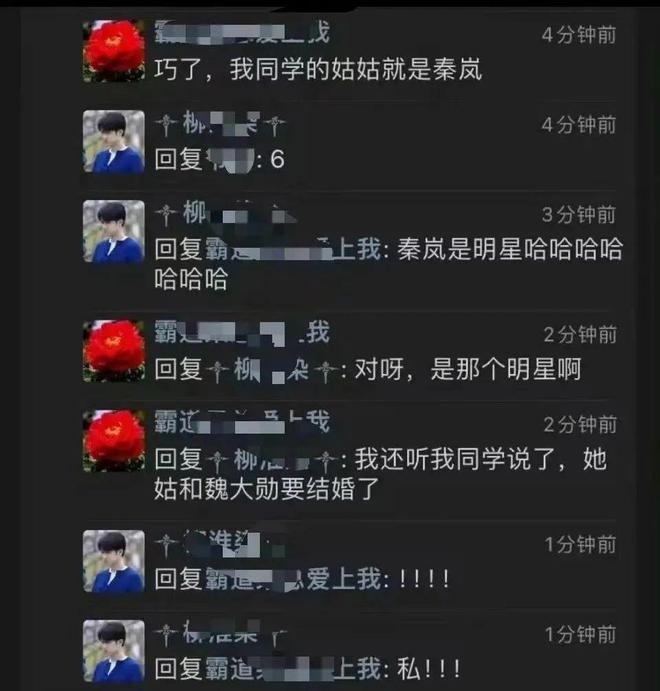The width and height of the screenshot is (660, 691).
Task: Open avatar beside the "私!!!" reply
Action: (114, 650)
